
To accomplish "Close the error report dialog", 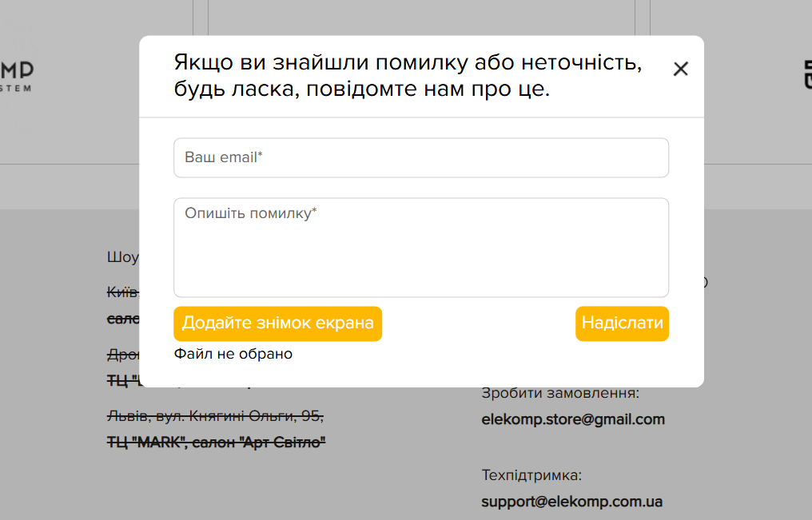I will (x=680, y=69).
